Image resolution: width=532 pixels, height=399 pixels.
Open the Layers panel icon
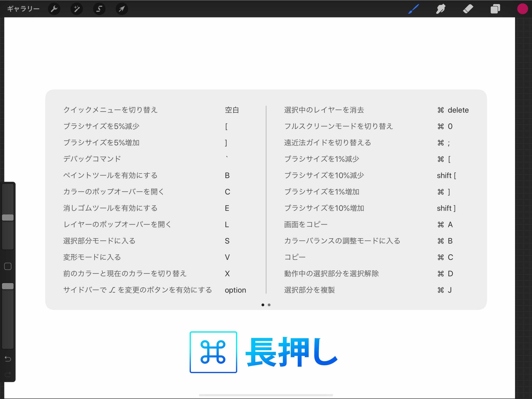coord(495,9)
